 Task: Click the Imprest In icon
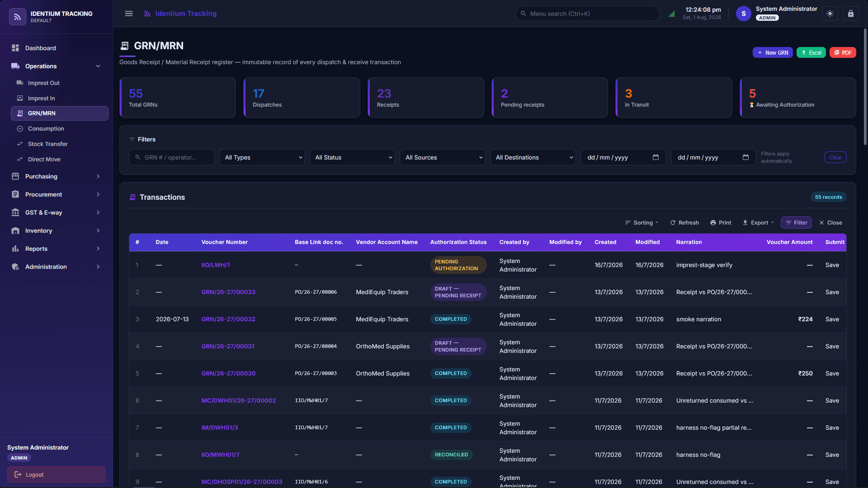point(20,98)
